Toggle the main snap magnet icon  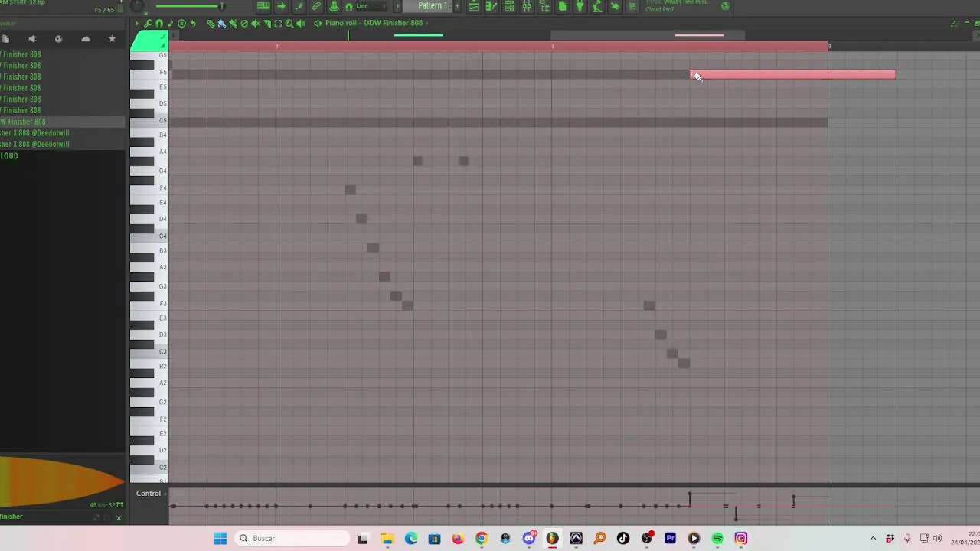[x=349, y=6]
